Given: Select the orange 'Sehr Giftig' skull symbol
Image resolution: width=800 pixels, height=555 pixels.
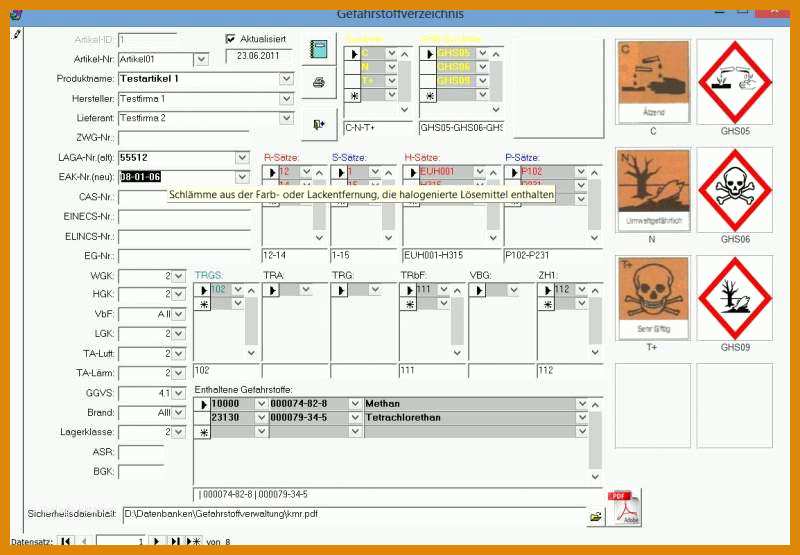Looking at the screenshot, I should click(653, 298).
